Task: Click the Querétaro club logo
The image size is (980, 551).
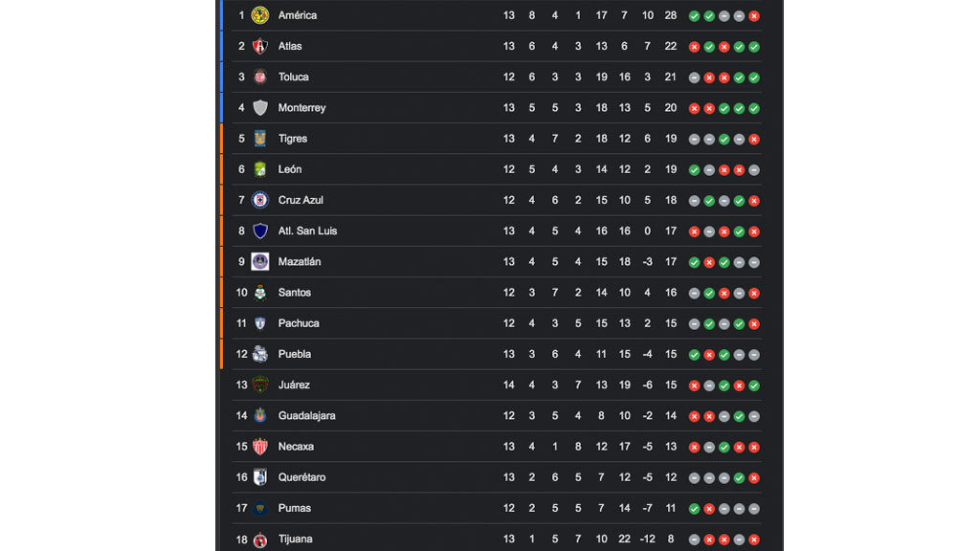Action: click(260, 477)
